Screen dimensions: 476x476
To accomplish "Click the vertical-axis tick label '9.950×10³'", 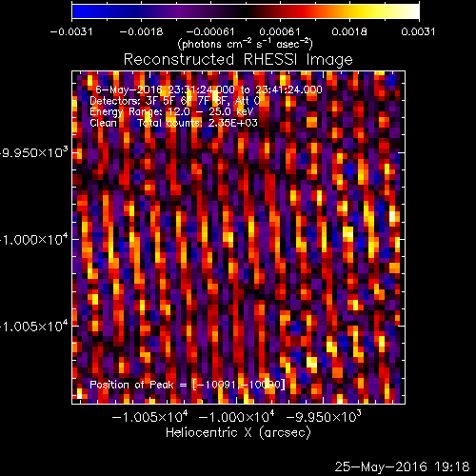I will coord(34,152).
